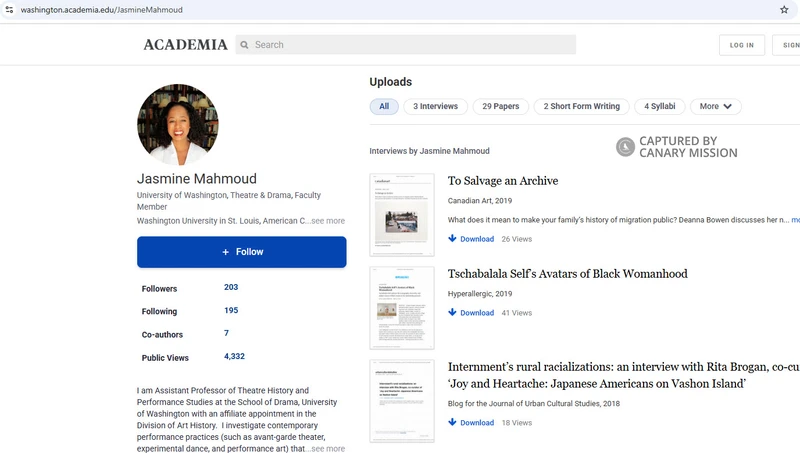
Task: Click the LOG IN button
Action: [742, 45]
